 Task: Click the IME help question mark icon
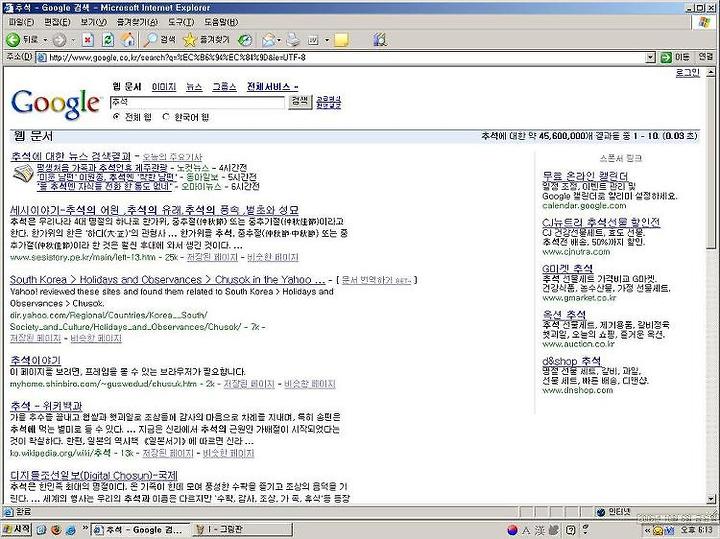coord(570,530)
